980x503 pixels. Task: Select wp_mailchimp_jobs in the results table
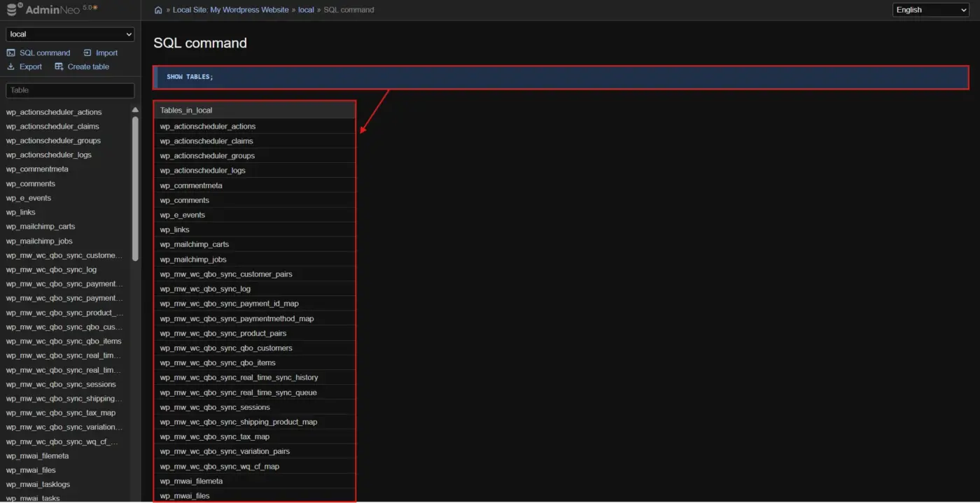[255, 260]
